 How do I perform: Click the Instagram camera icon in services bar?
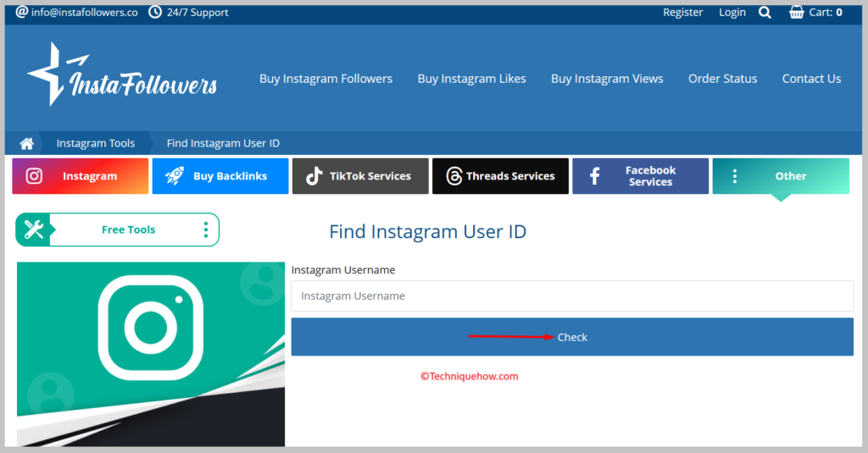34,176
